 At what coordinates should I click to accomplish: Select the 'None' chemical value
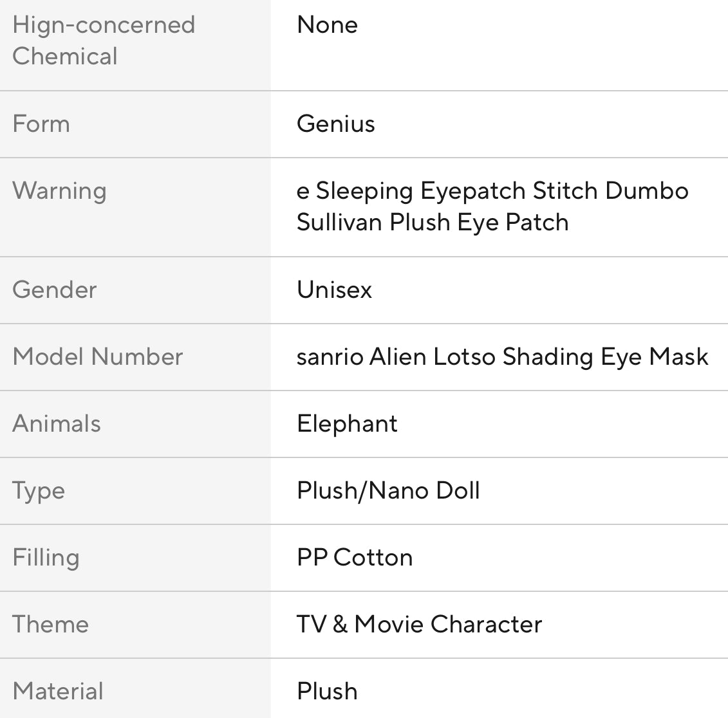click(327, 25)
